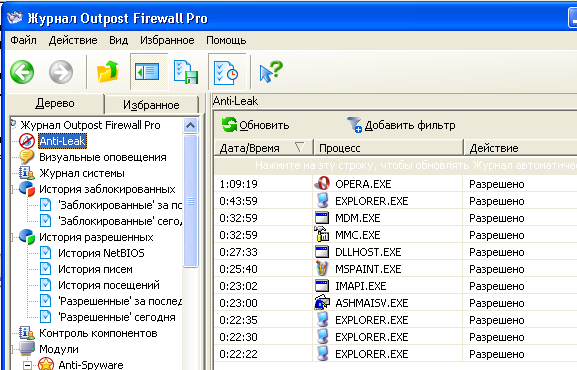The image size is (577, 370).
Task: Click the gray Forward arrow button
Action: (x=61, y=72)
